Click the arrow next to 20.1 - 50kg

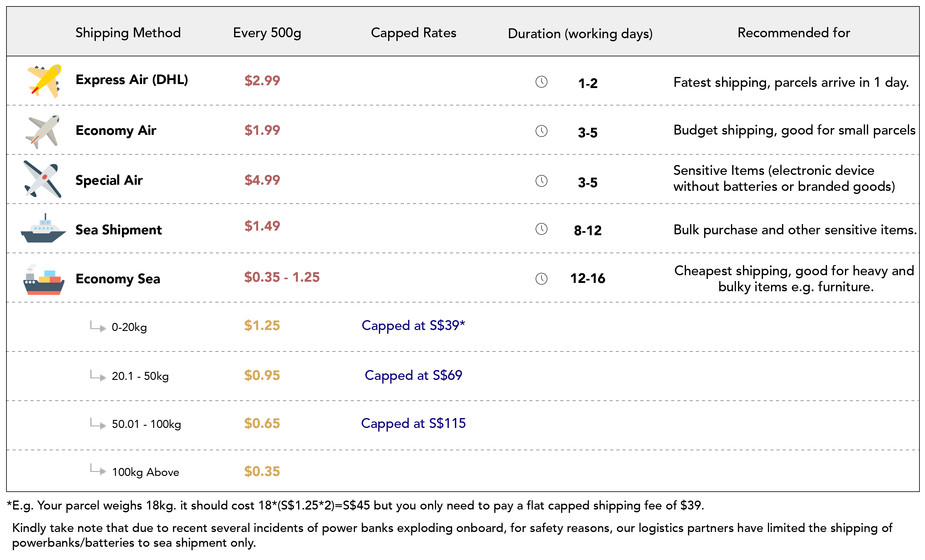pos(98,376)
